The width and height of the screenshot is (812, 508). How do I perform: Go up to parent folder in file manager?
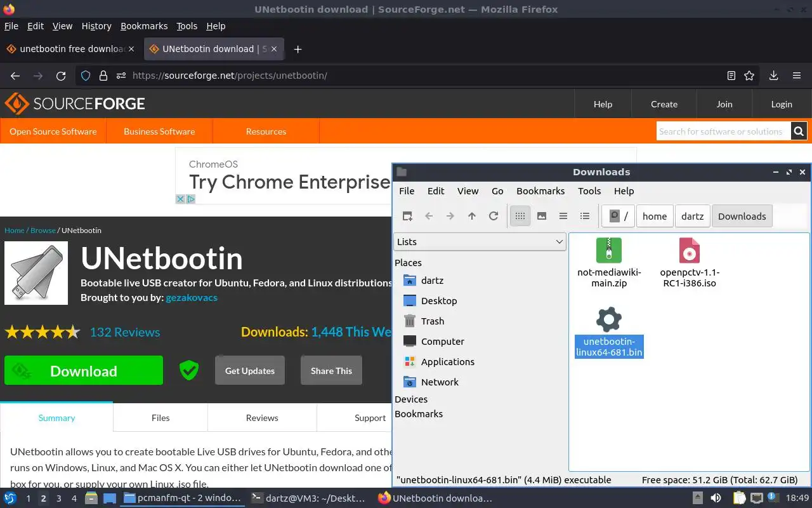point(472,216)
